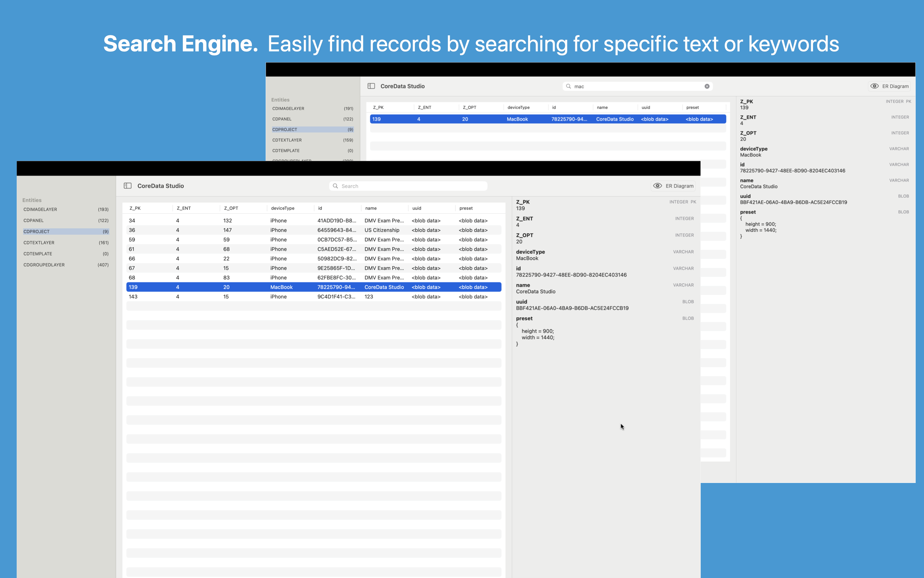Click uuid value BBF421AE... in back detail panel
Image resolution: width=924 pixels, height=578 pixels.
pos(793,202)
